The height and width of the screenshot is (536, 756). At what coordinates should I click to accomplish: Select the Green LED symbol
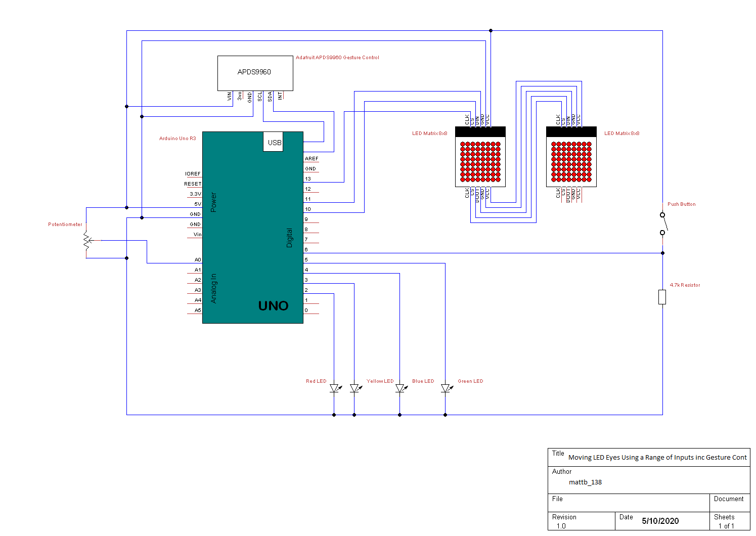coord(445,388)
